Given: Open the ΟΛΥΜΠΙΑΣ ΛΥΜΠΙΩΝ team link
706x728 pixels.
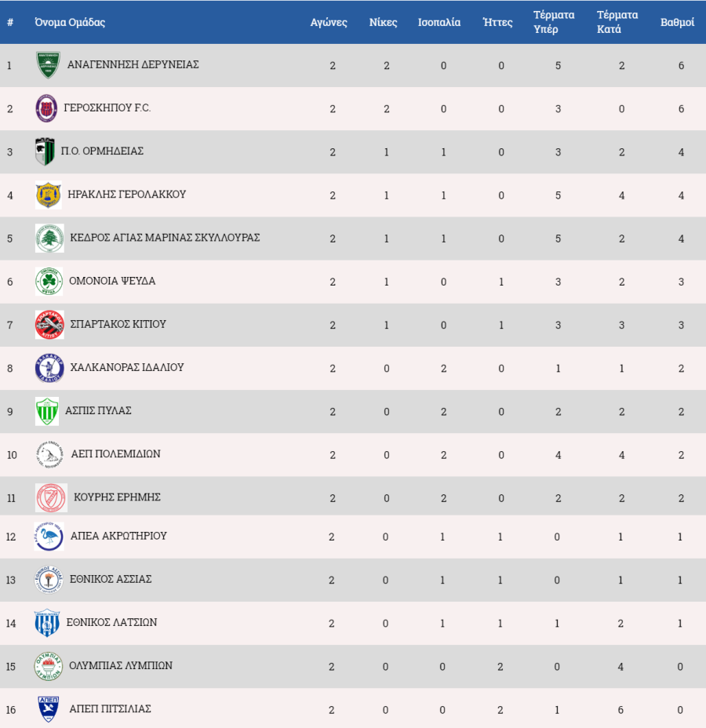Looking at the screenshot, I should click(121, 665).
